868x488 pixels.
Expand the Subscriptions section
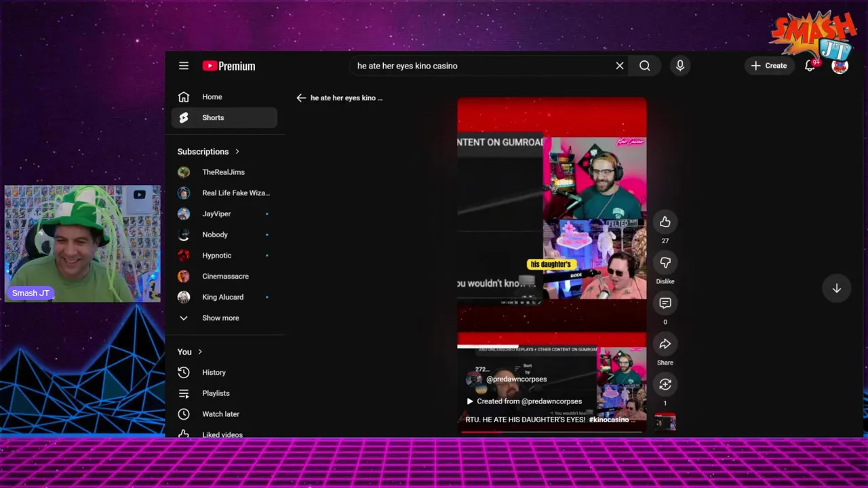pyautogui.click(x=208, y=152)
